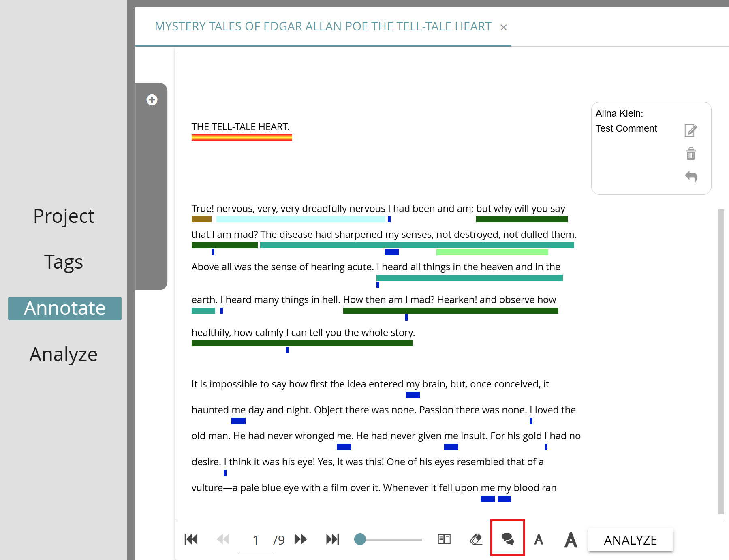Switch to the Annotate section
This screenshot has height=560, width=729.
[x=64, y=308]
